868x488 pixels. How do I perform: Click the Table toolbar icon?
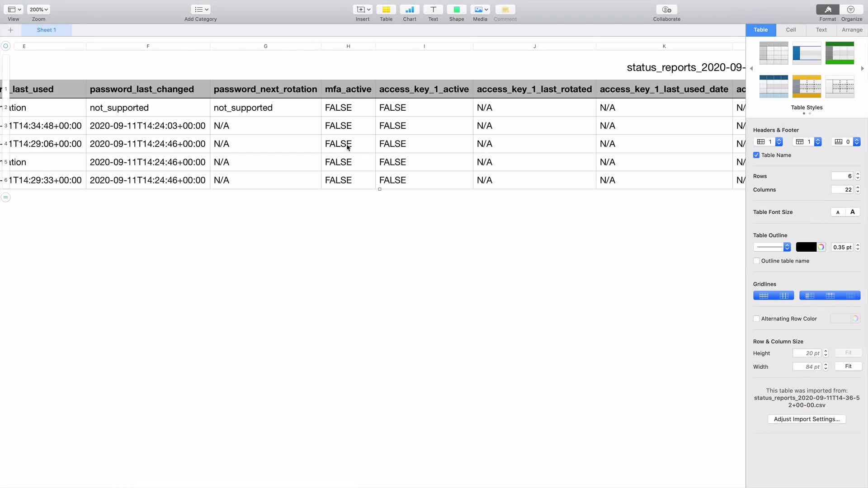386,9
